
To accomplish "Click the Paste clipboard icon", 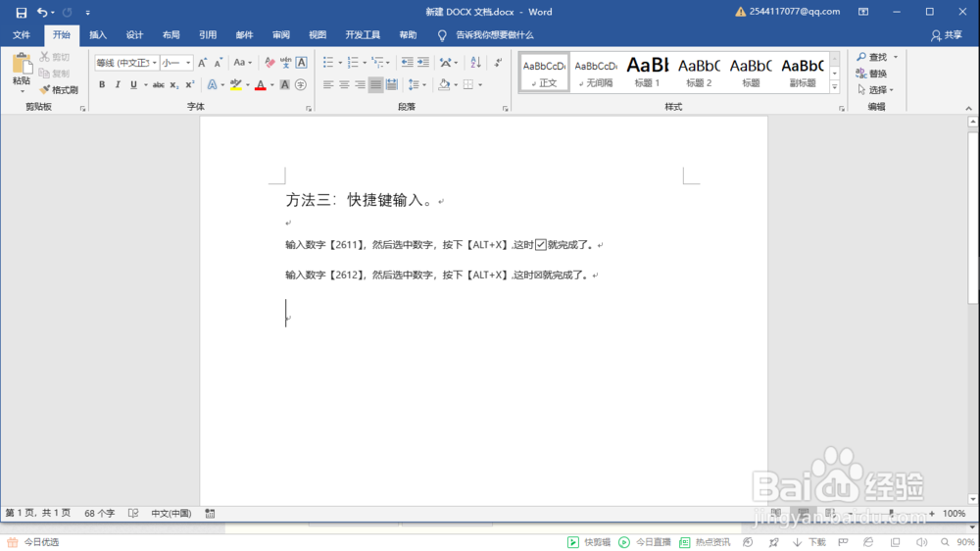I will [x=22, y=64].
